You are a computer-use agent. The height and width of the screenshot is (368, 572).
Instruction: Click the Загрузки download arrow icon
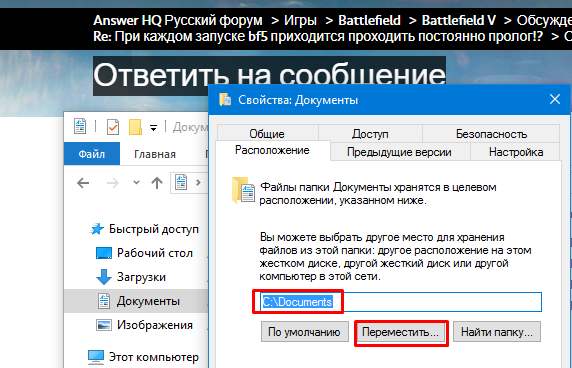point(104,277)
